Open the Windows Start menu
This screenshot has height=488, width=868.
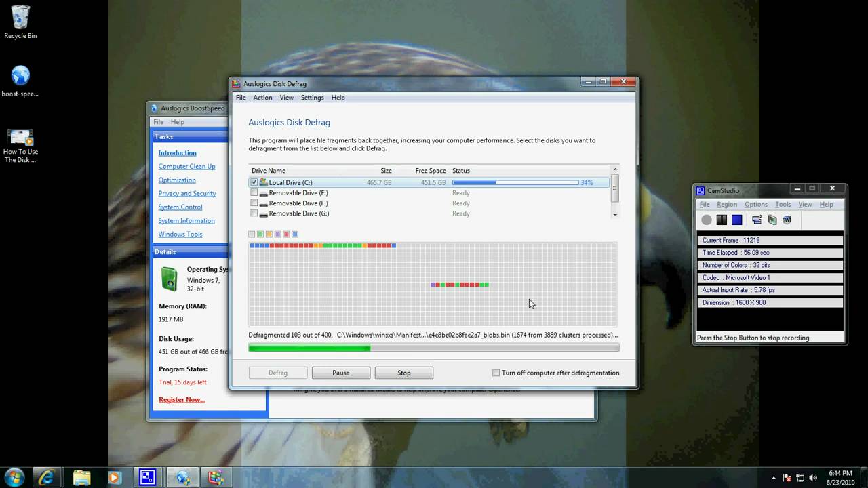coord(14,477)
